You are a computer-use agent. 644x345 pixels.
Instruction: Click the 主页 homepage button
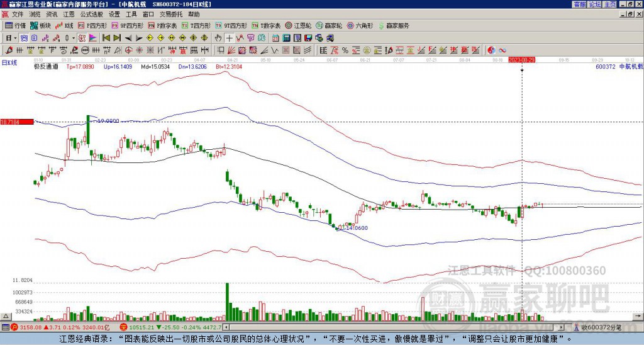coord(610,4)
